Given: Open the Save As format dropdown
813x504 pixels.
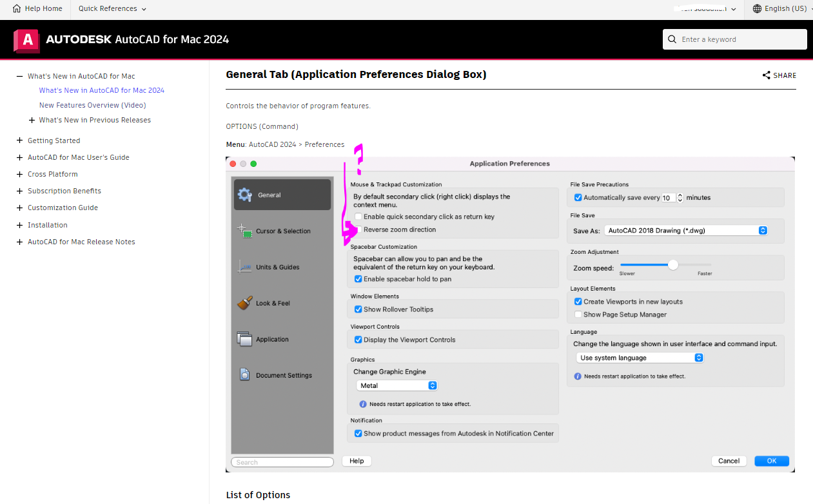Looking at the screenshot, I should point(686,230).
